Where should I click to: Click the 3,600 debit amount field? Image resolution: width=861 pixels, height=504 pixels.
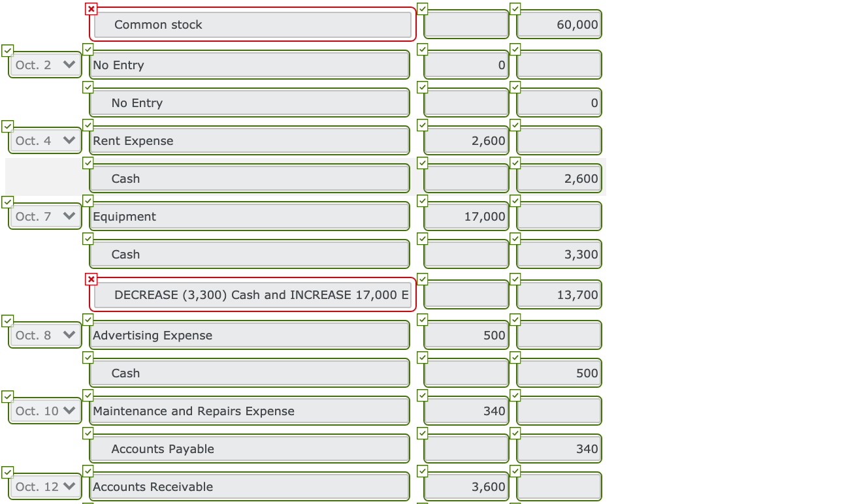(466, 486)
